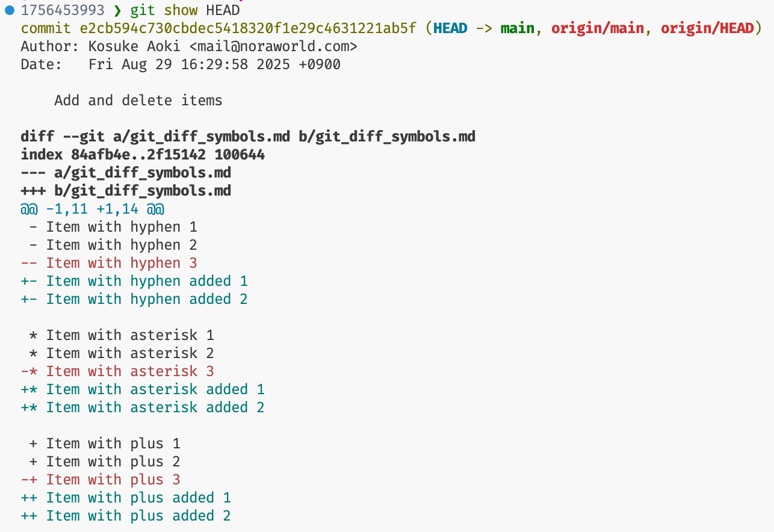Click the 'origin/HEAD' remote ref label
The image size is (774, 532).
(x=707, y=28)
